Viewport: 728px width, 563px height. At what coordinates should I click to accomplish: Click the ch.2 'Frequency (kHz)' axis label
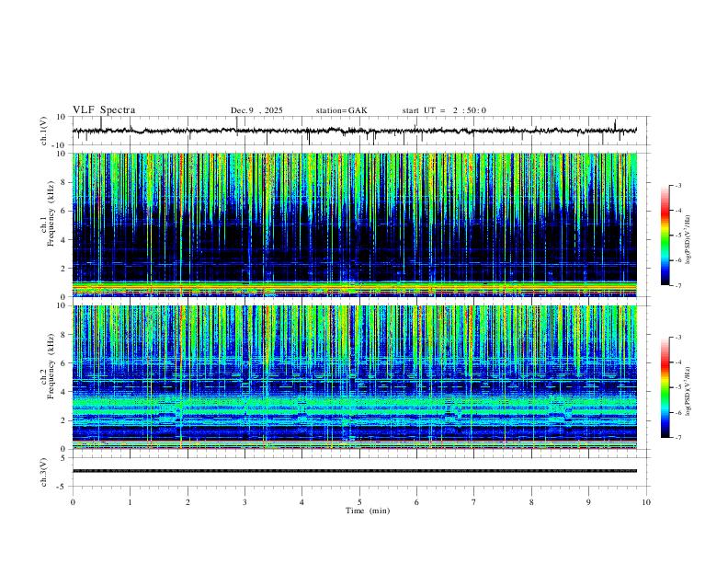pyautogui.click(x=51, y=366)
